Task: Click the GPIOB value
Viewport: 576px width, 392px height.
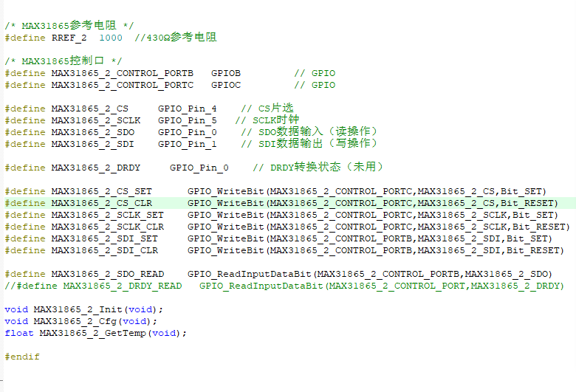Action: click(226, 74)
